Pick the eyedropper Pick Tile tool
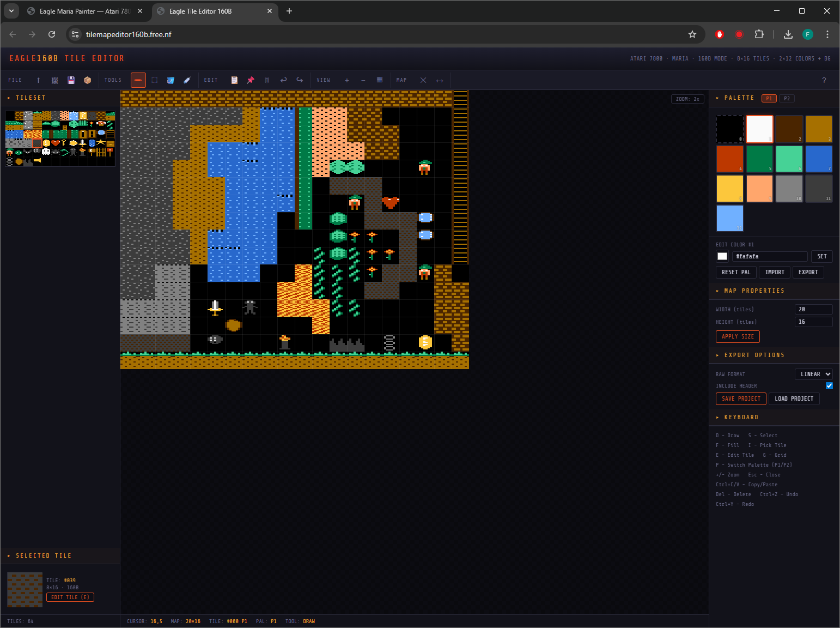 tap(187, 80)
